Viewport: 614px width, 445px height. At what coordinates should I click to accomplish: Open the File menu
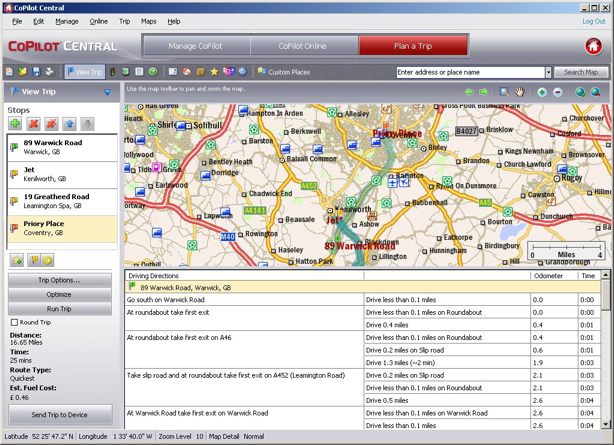(17, 21)
